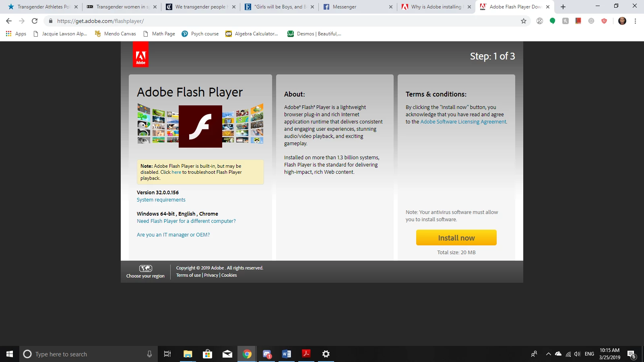
Task: Open the Math Page bookmark
Action: 159,34
